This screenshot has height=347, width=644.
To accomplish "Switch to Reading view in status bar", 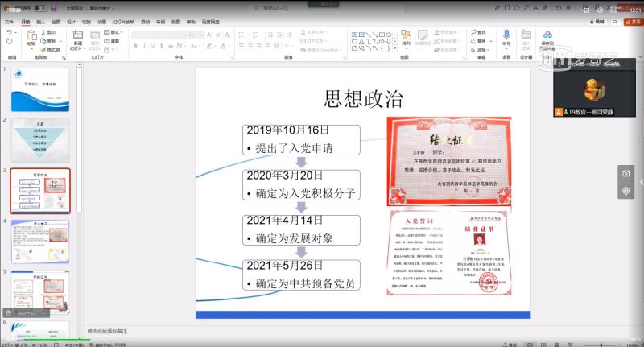I will 557,345.
